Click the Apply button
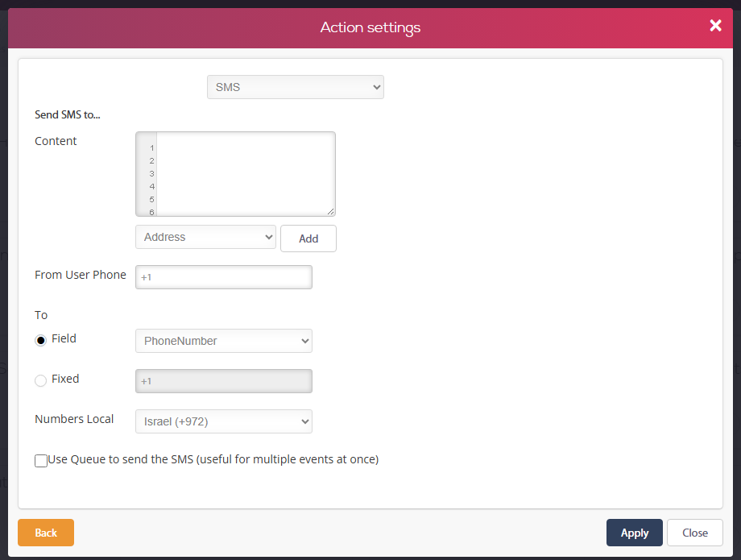 pos(634,533)
